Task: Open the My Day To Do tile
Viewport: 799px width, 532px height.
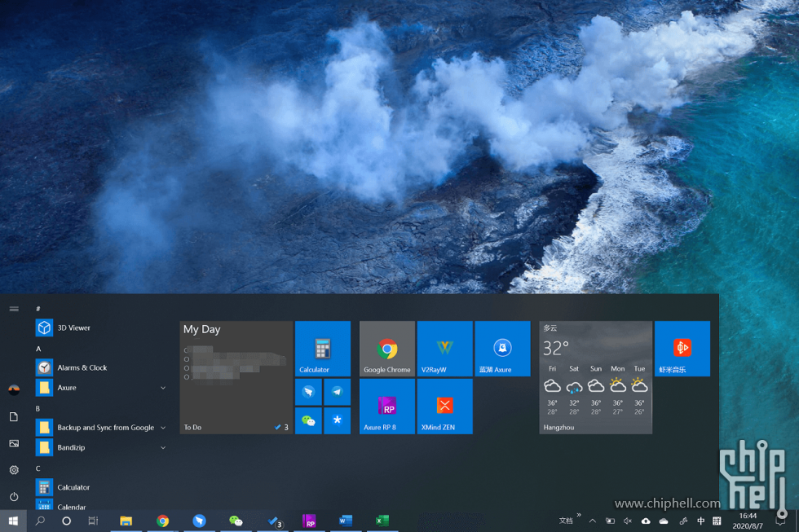Action: [x=236, y=377]
